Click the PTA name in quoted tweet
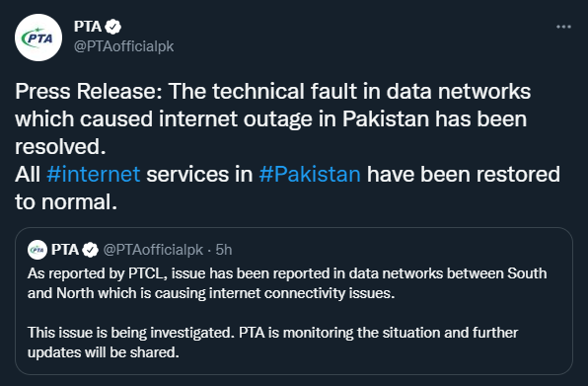 click(65, 250)
